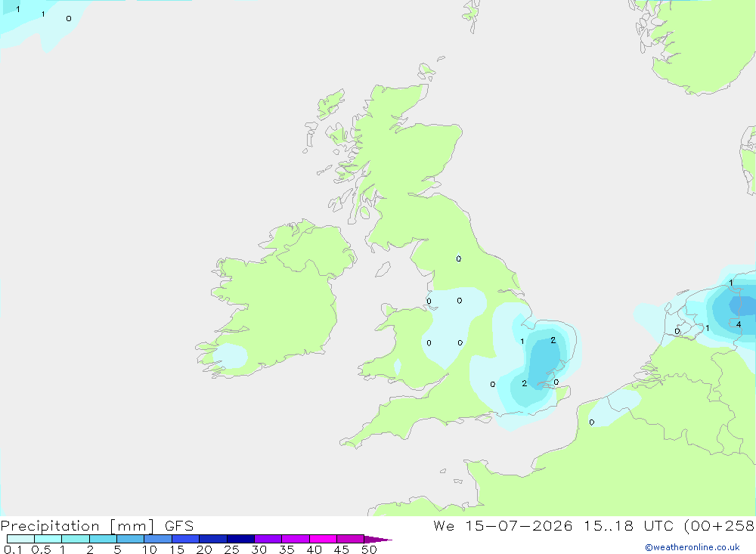Screen dimensions: 756x554
Task: Click the date text '15-07-2026'
Action: [x=519, y=526]
